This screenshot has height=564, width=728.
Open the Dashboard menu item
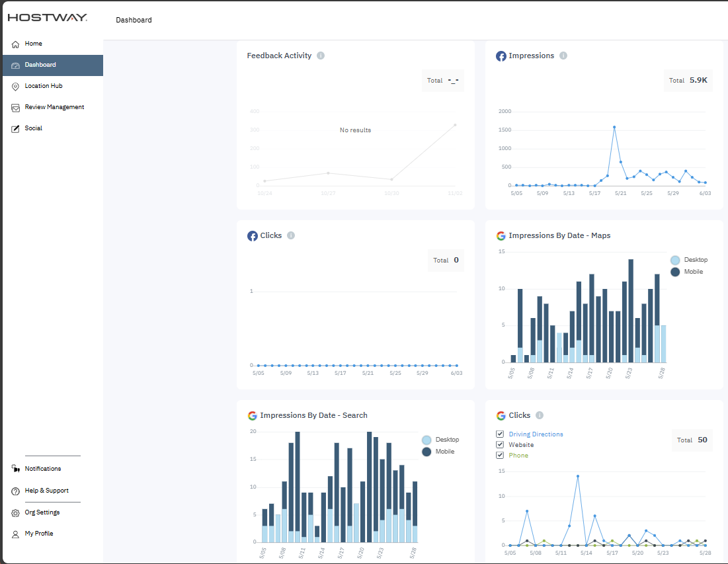point(40,65)
